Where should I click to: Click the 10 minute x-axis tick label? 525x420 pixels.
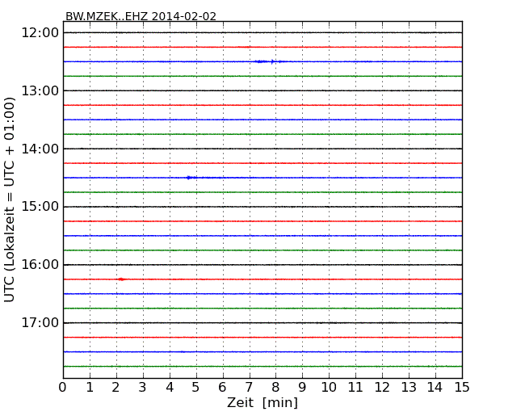[329, 387]
